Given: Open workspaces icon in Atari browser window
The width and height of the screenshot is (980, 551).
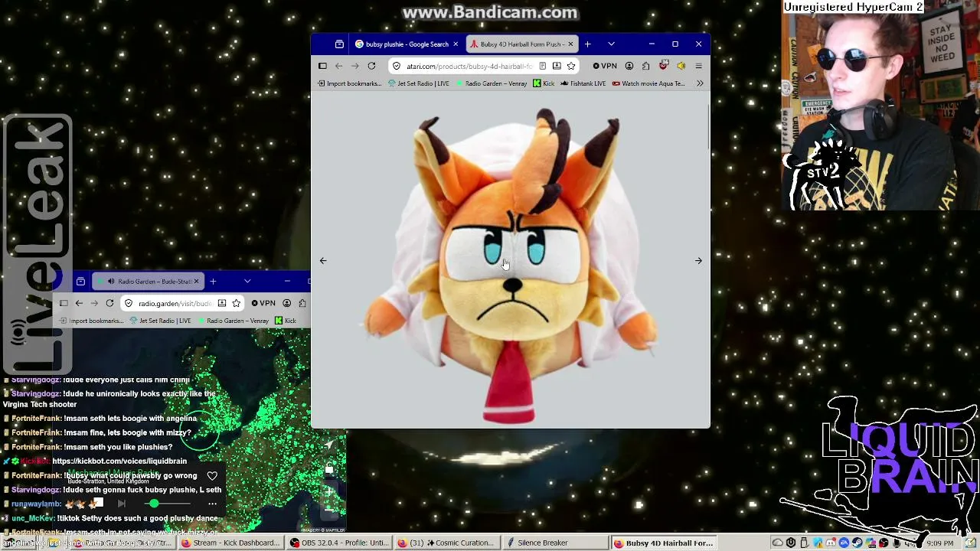Looking at the screenshot, I should coord(339,44).
